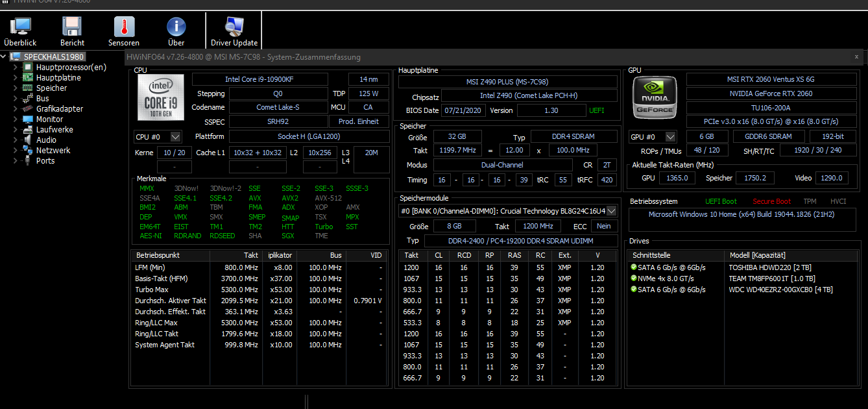
Task: Click the Bericht save report icon
Action: 72,27
